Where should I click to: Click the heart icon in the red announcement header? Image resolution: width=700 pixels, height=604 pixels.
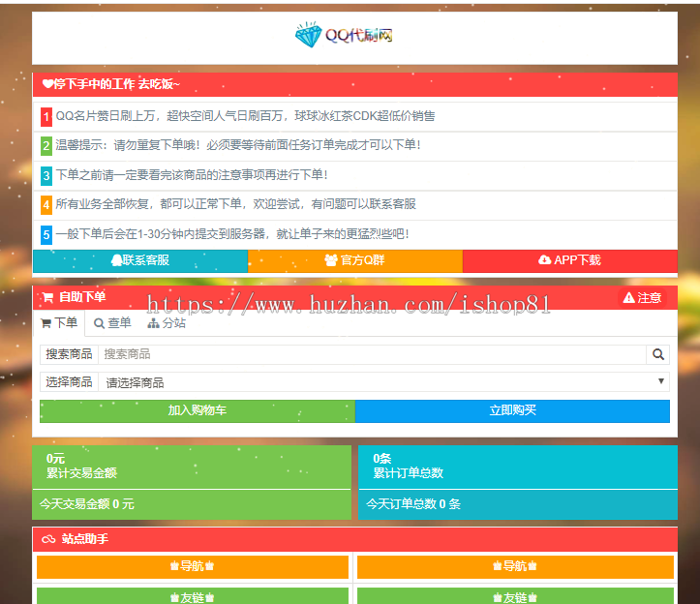[47, 84]
